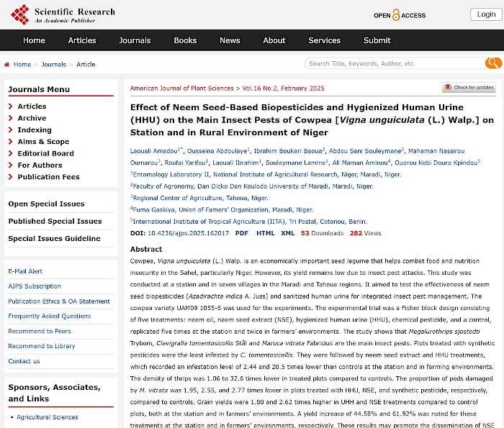Click the arrow beside Archive
This screenshot has height=428, width=504.
click(11, 119)
